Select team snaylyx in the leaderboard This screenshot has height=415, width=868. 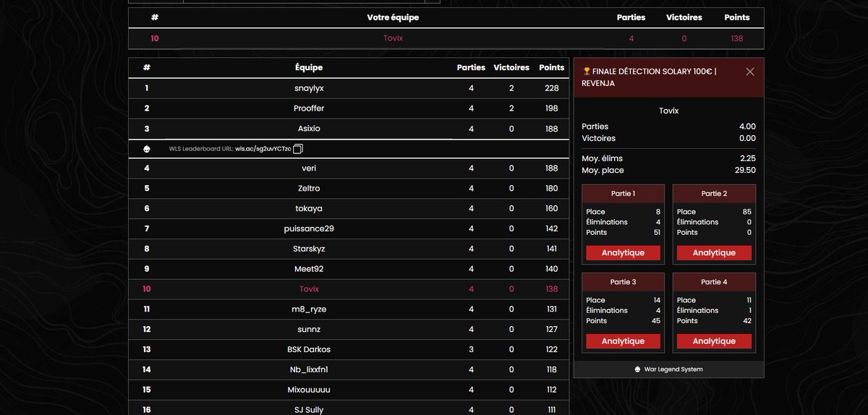[349, 88]
